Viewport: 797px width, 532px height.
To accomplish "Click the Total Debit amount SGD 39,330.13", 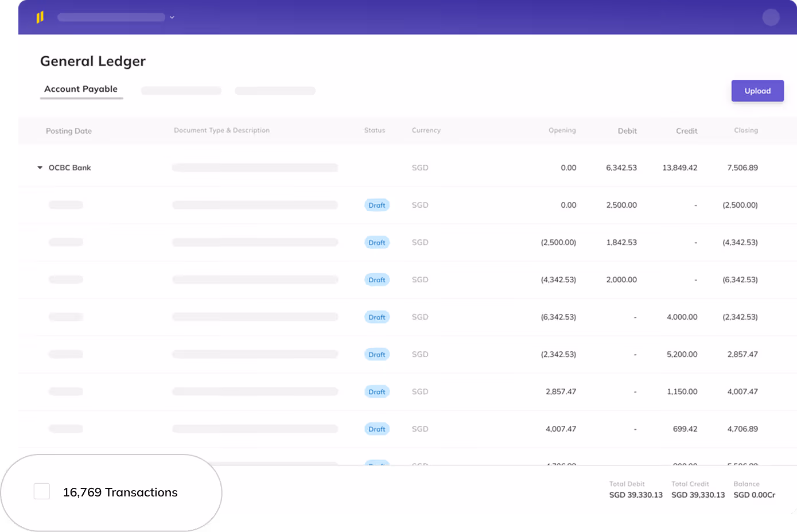I will 636,494.
